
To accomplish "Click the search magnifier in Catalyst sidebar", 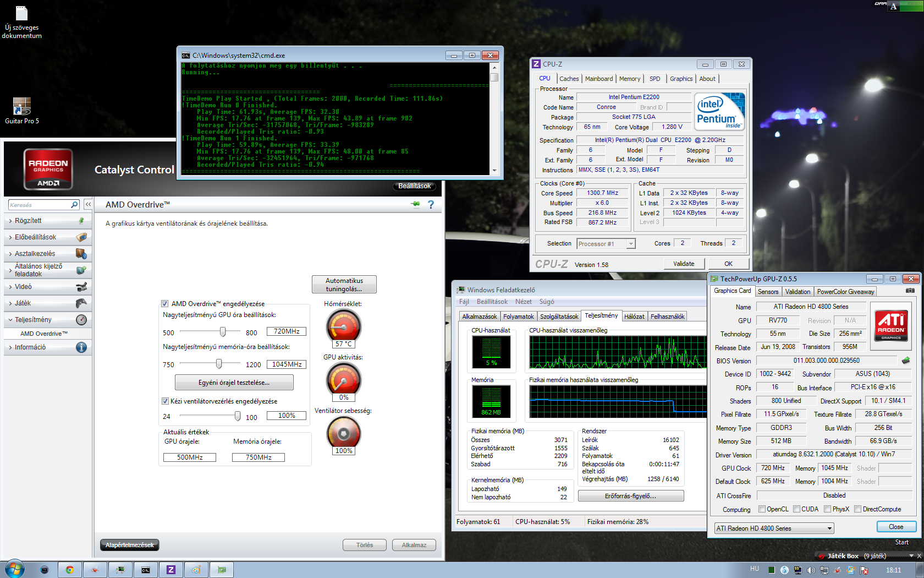I will coord(74,205).
